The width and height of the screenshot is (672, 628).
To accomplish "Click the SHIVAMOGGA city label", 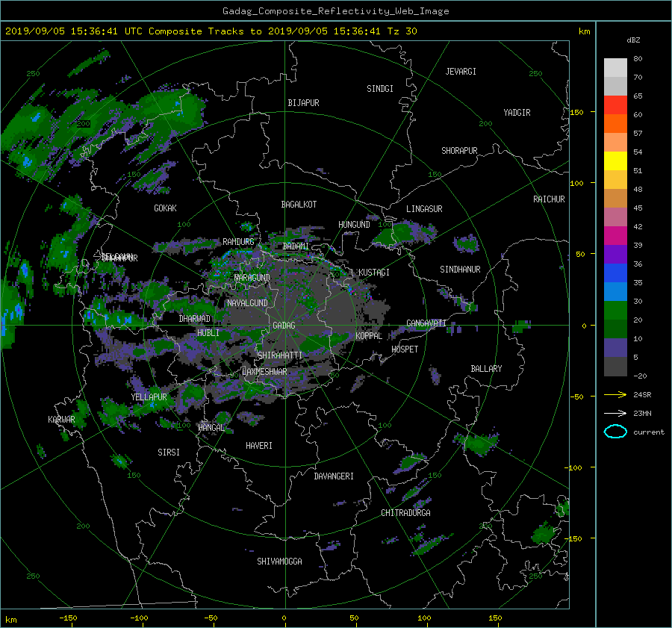I will 279,562.
